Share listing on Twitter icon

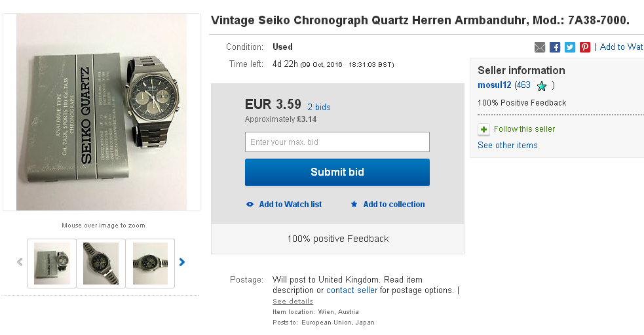click(x=570, y=47)
